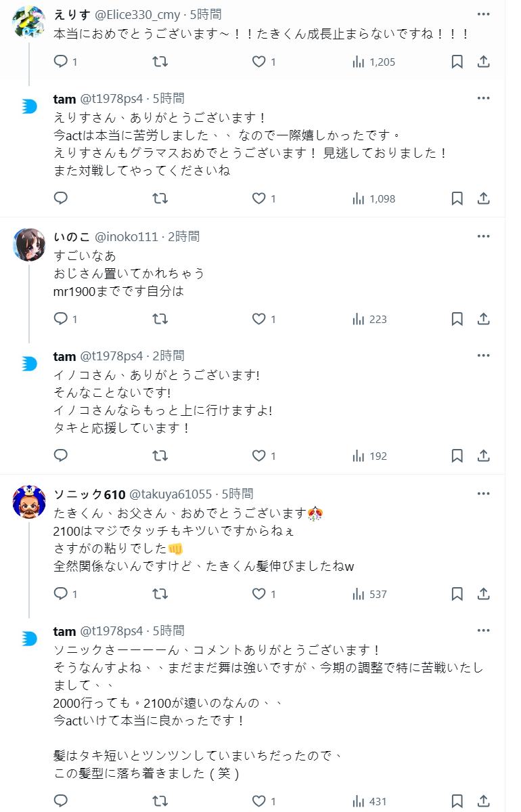Bookmark ソニック610's tweet

[x=457, y=594]
